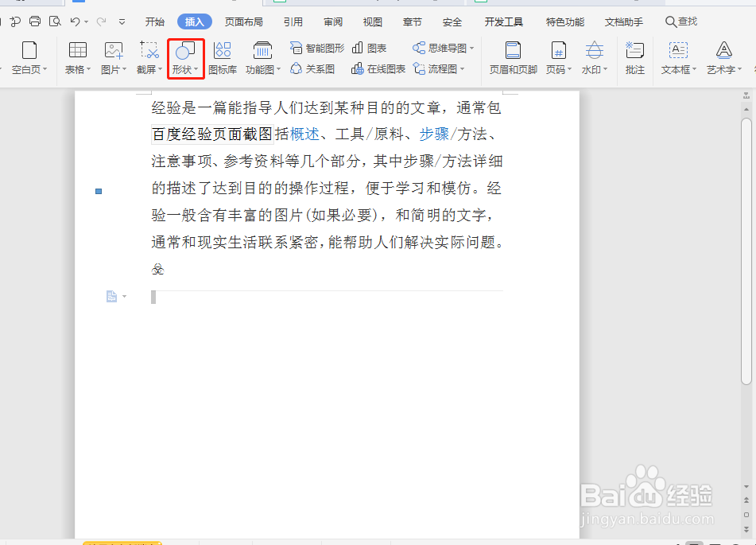Open the 审阅 (Review) tab
The width and height of the screenshot is (756, 545).
[332, 21]
